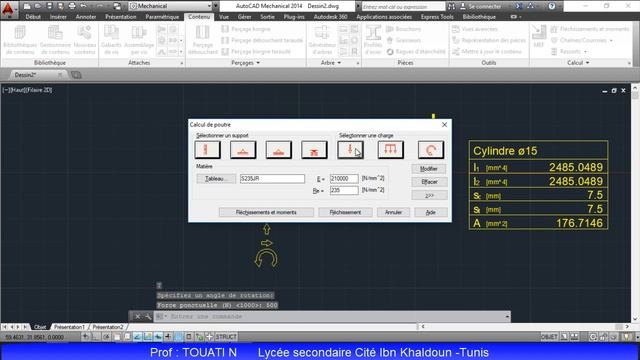Viewport: 640px width, 360px height.
Task: Click the Générateur d'arbres ribbon icon
Action: coord(322,40)
